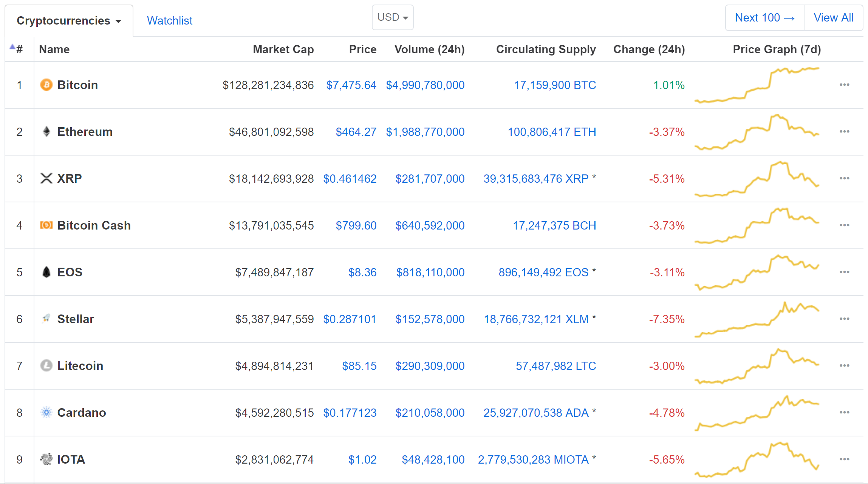Click the View All button
This screenshot has height=484, width=868.
click(834, 18)
